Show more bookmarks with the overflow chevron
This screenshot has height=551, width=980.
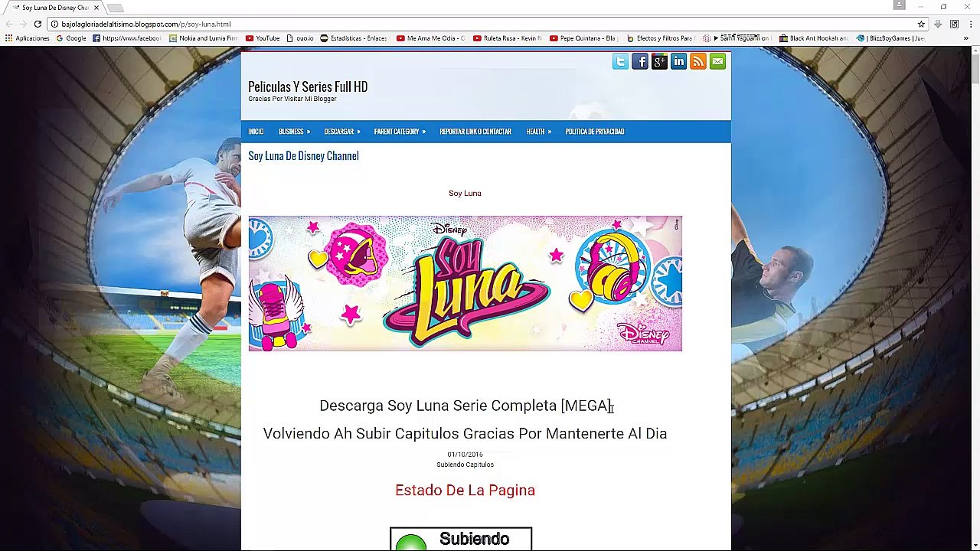(968, 38)
